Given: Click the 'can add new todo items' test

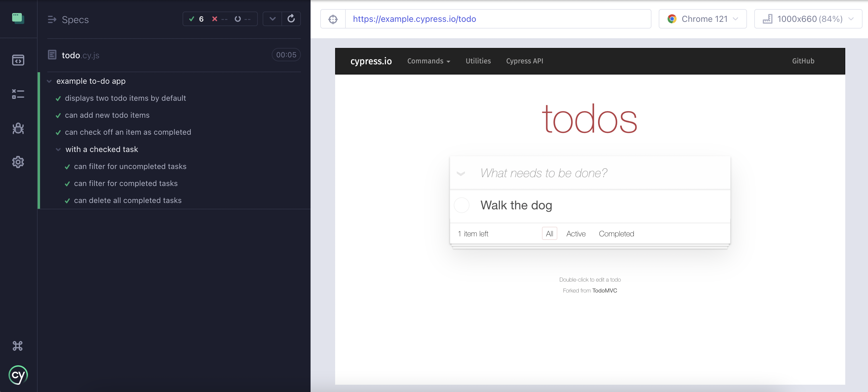Looking at the screenshot, I should pyautogui.click(x=107, y=115).
